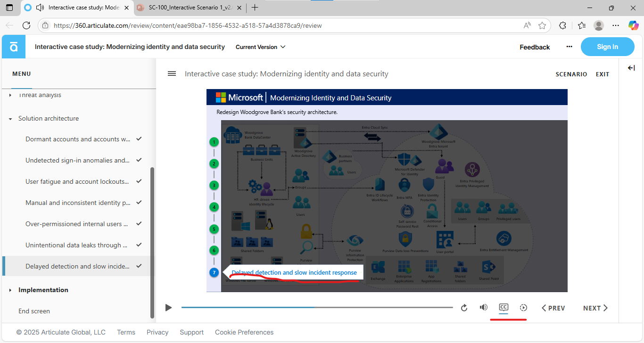Select Delayed detection and slow incident item

point(77,267)
